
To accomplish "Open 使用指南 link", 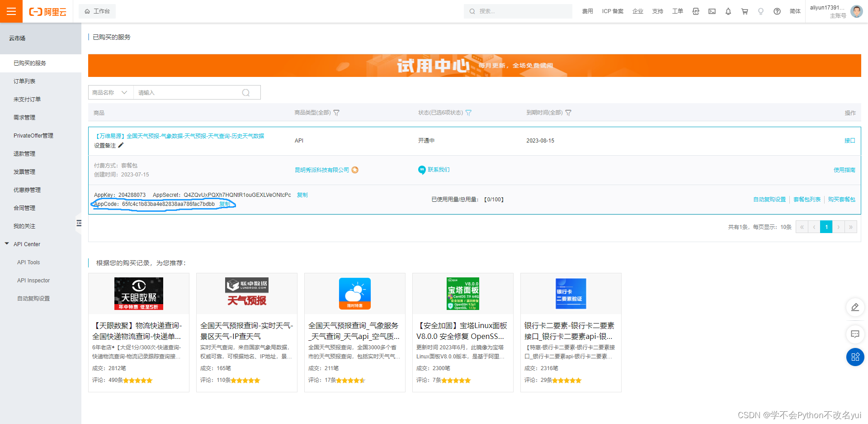I will click(844, 170).
